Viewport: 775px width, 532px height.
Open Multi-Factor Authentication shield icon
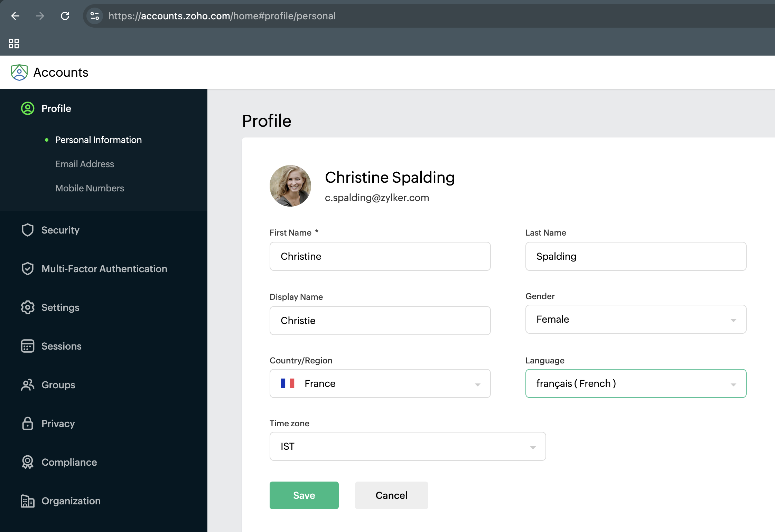coord(28,269)
